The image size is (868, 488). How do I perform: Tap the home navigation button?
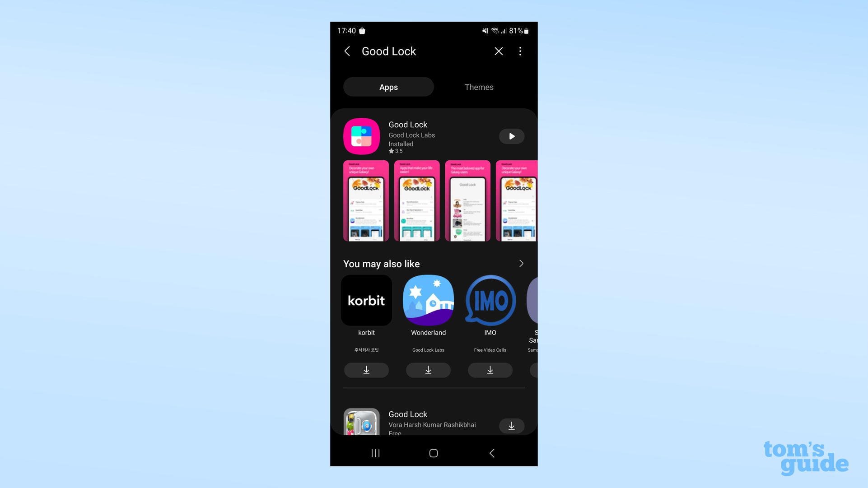coord(434,453)
